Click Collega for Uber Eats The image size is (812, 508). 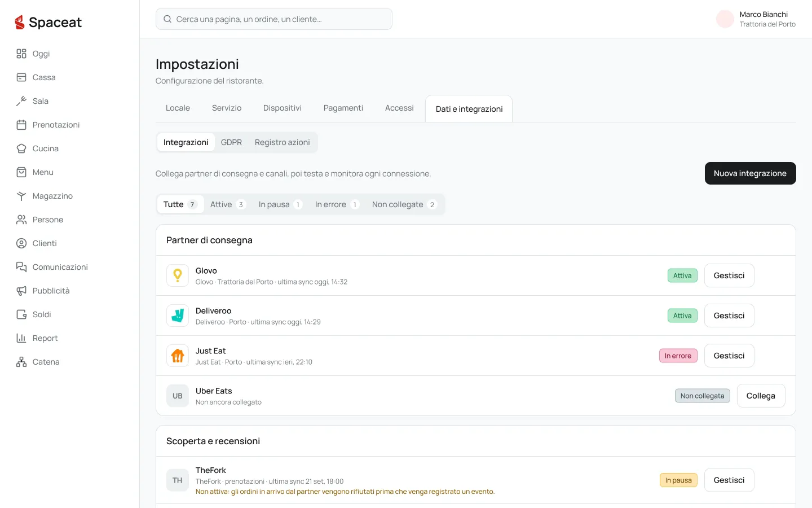click(x=761, y=396)
